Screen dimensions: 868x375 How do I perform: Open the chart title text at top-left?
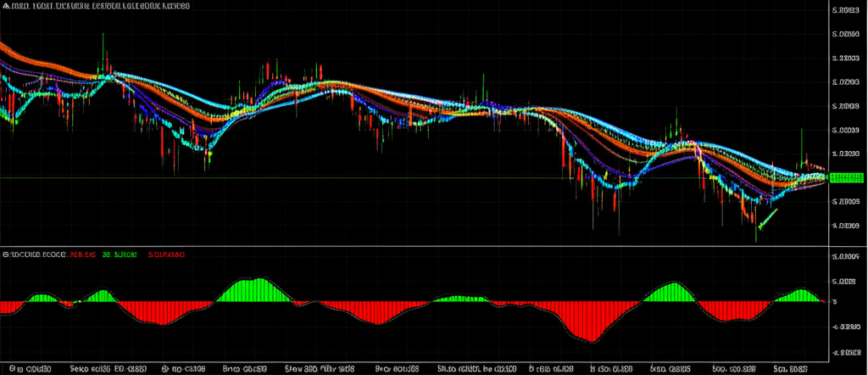(x=100, y=6)
